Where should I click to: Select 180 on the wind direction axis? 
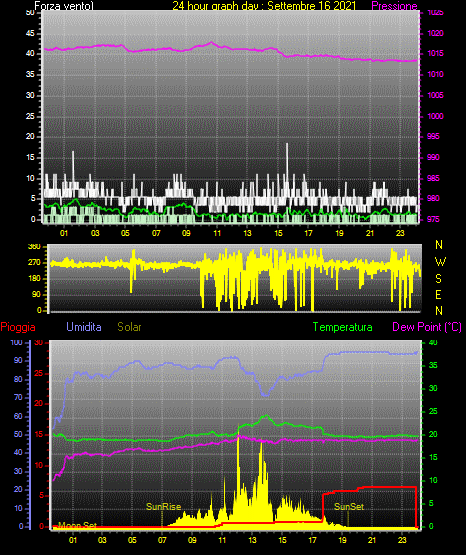pos(34,279)
